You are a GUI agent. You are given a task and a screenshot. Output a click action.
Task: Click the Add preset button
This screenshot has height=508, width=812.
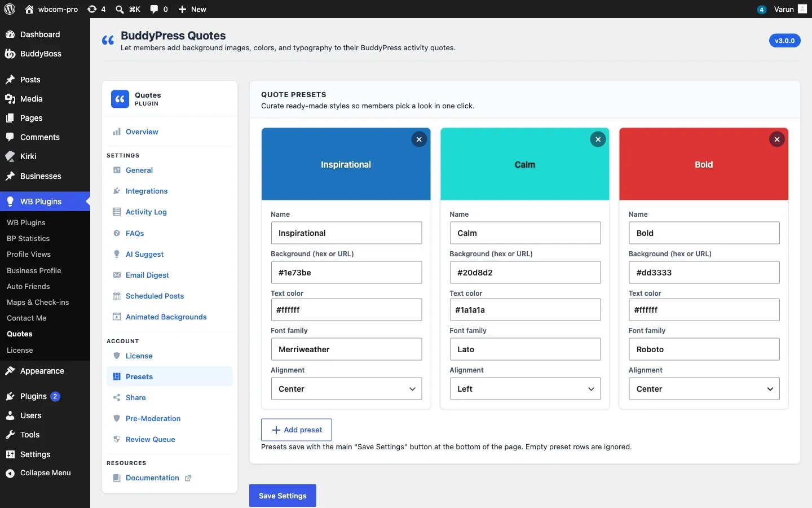pos(296,430)
